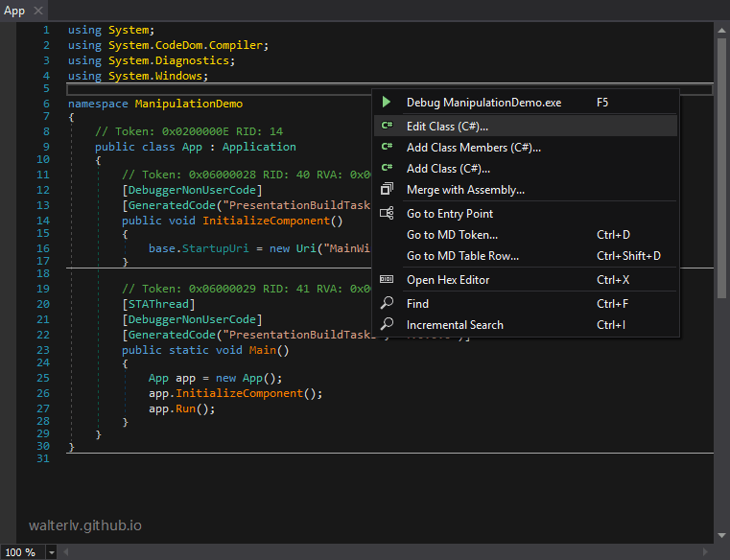Click the green Debug play icon
Screen dimensions: 730x560
[387, 102]
